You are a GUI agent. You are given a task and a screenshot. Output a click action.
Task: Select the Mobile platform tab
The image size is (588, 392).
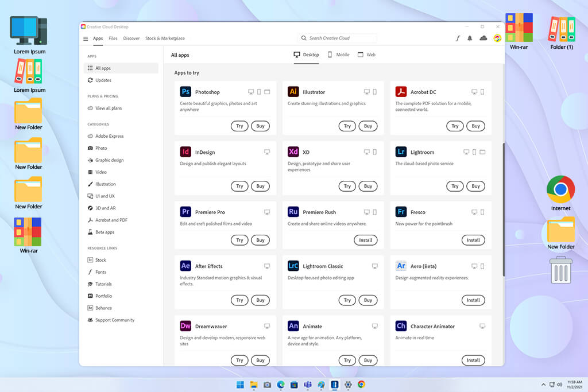(x=339, y=55)
